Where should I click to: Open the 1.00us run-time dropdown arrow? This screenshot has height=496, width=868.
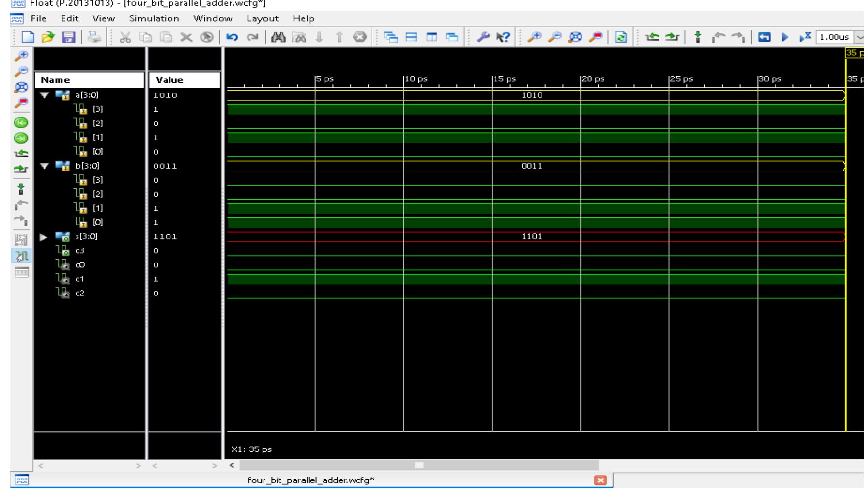click(859, 38)
